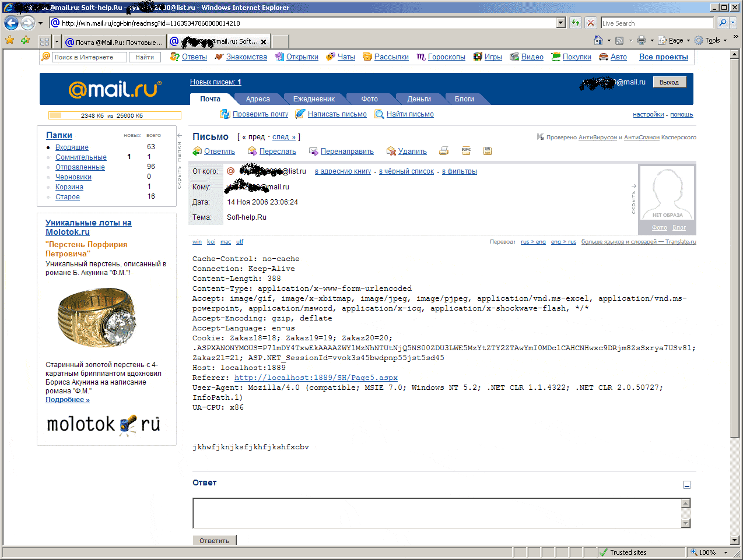The width and height of the screenshot is (743, 560).
Task: Click the Перенаправить redirect icon
Action: tap(314, 151)
